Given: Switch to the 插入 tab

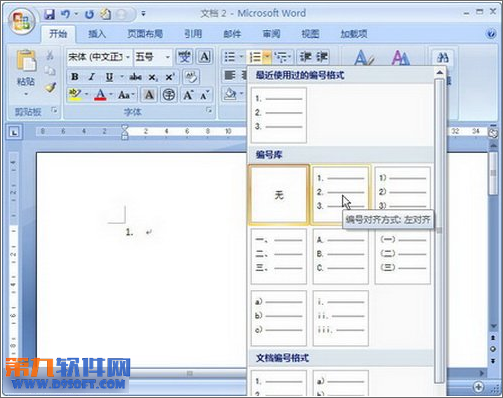Looking at the screenshot, I should click(x=97, y=34).
